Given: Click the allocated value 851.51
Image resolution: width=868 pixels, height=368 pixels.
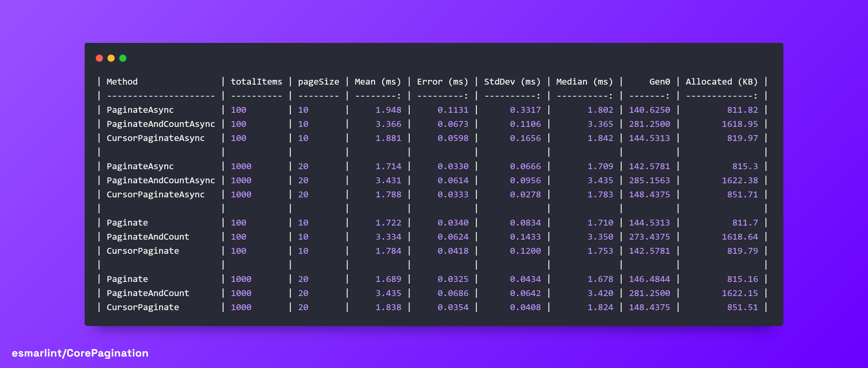Looking at the screenshot, I should [x=742, y=307].
